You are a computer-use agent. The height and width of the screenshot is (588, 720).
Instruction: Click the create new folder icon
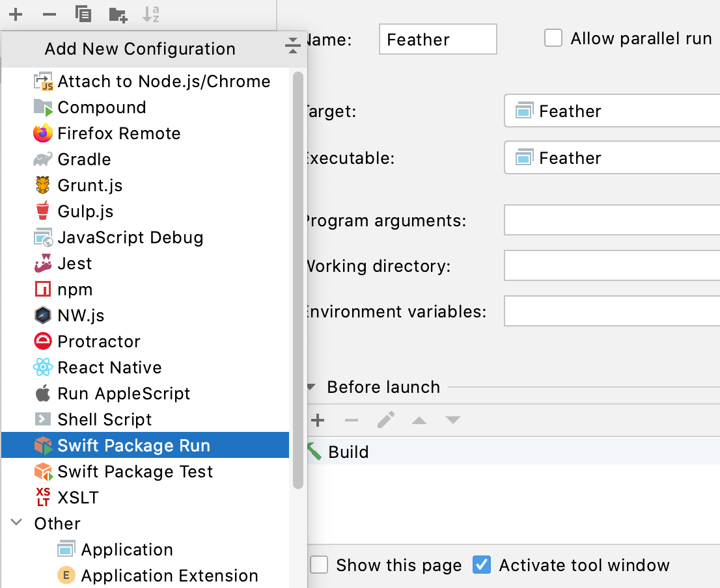[x=117, y=14]
